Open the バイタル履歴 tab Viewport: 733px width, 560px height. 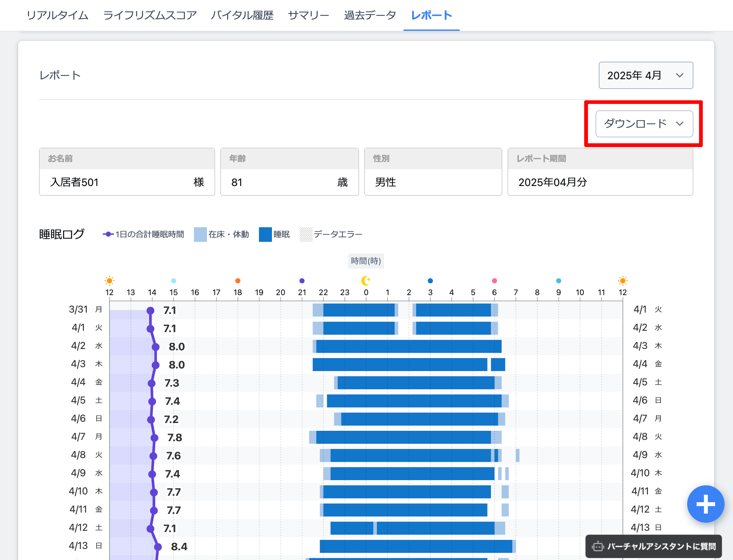pos(242,15)
